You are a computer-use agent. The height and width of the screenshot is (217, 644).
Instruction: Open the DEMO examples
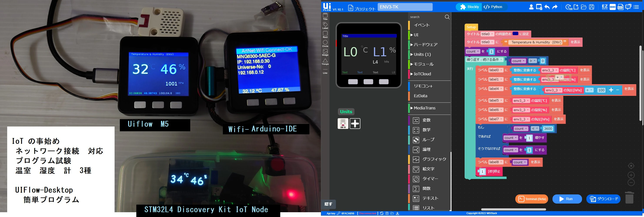point(612,7)
